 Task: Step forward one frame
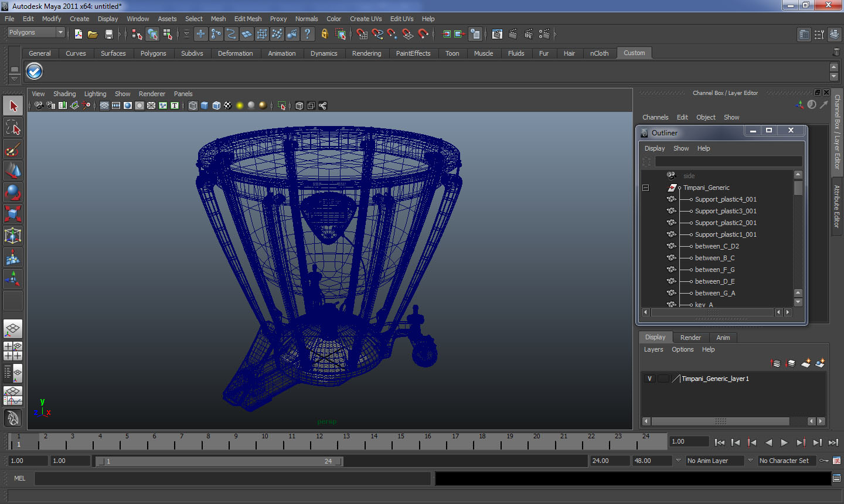pyautogui.click(x=817, y=442)
